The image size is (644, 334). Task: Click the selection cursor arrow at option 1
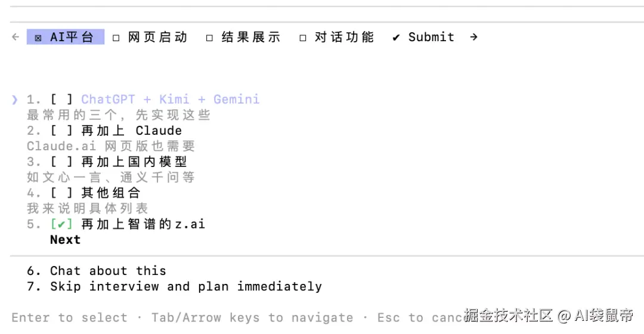[x=15, y=100]
